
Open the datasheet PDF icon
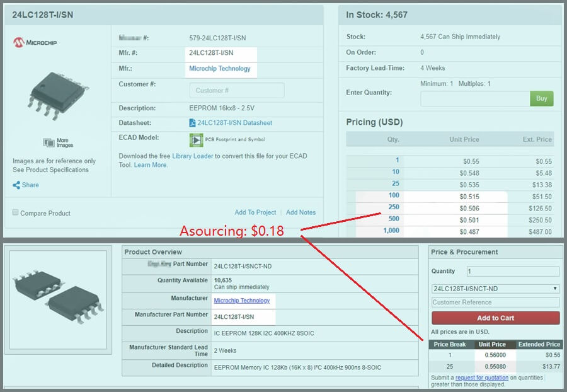pos(192,123)
